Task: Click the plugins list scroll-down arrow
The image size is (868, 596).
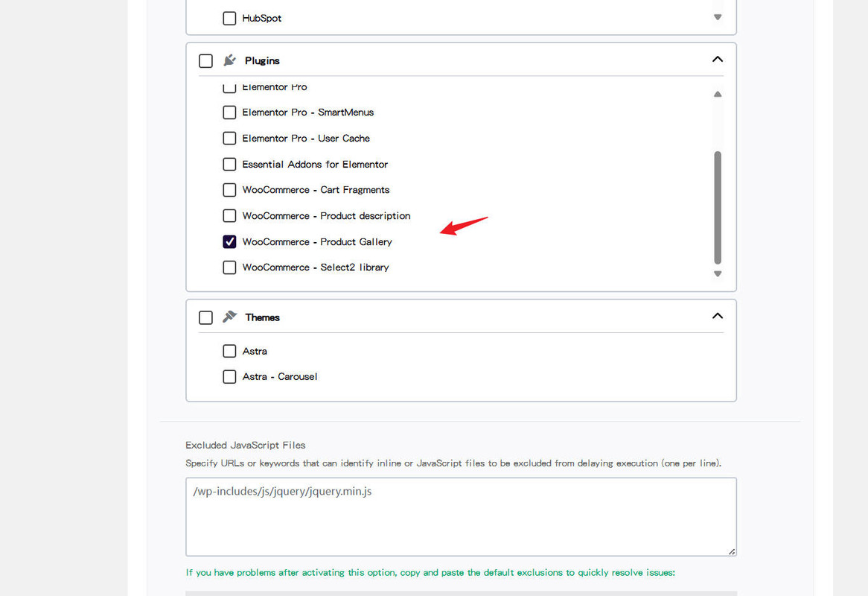Action: point(718,273)
